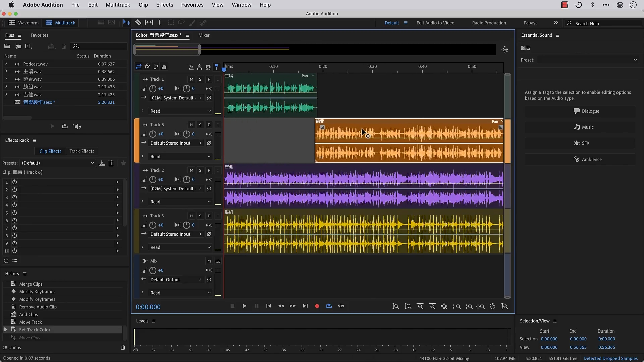The image size is (644, 362).
Task: Clear history trash icon
Action: pyautogui.click(x=123, y=347)
